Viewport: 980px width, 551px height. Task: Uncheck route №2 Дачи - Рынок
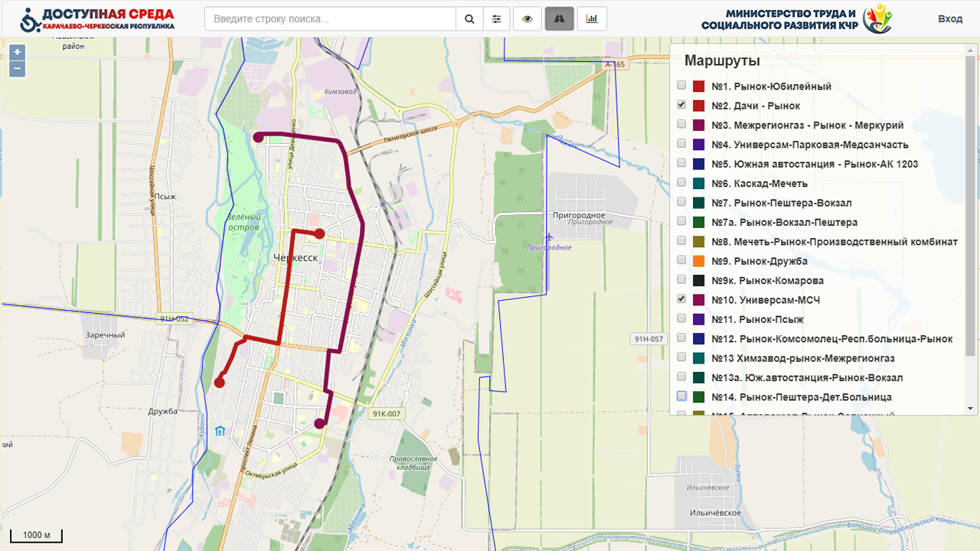click(x=681, y=105)
